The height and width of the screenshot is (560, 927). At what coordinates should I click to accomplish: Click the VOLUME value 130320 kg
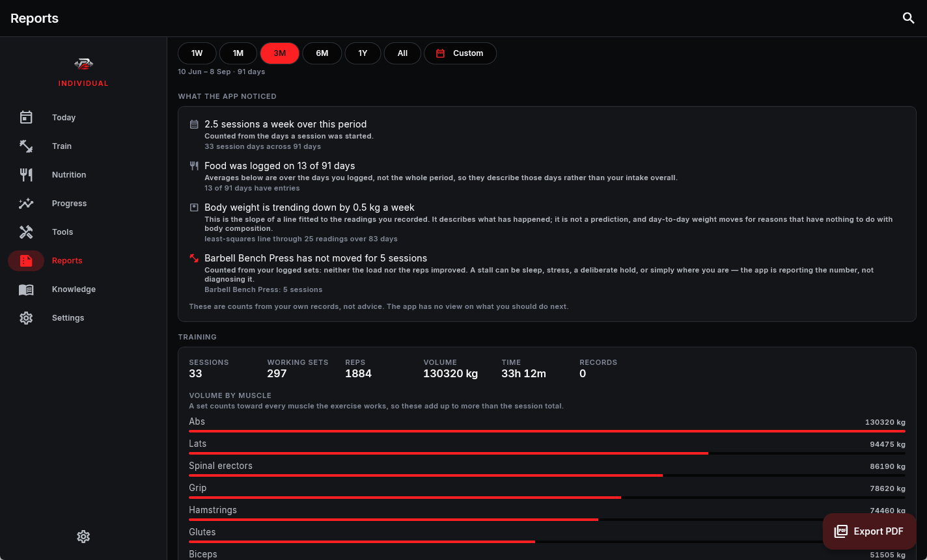pyautogui.click(x=450, y=373)
